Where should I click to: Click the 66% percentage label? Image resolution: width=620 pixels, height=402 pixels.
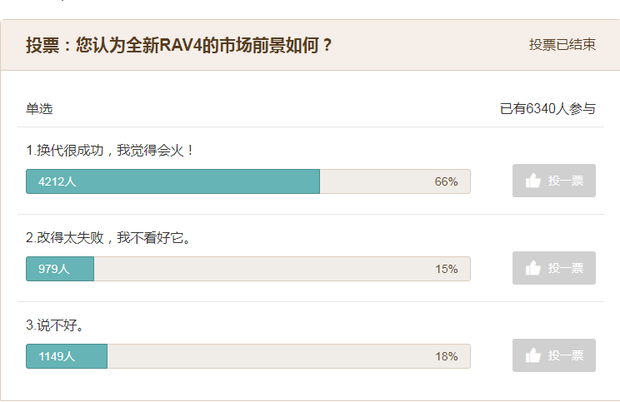pyautogui.click(x=446, y=181)
